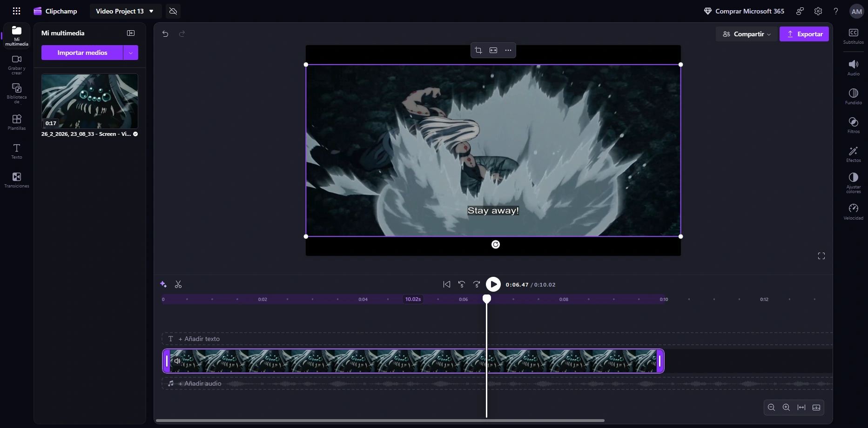Skip forward five seconds
This screenshot has height=428, width=868.
pos(477,284)
